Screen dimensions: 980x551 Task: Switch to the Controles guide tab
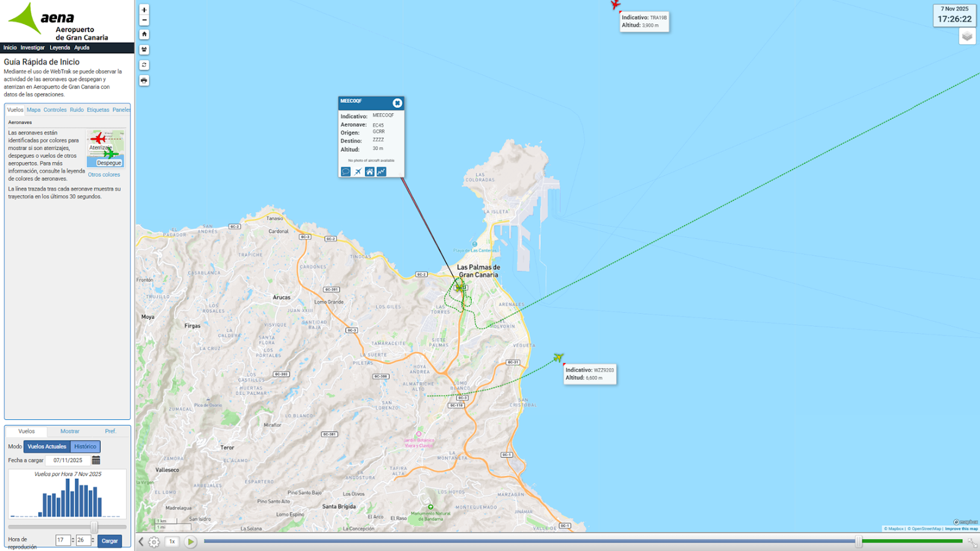pyautogui.click(x=55, y=110)
